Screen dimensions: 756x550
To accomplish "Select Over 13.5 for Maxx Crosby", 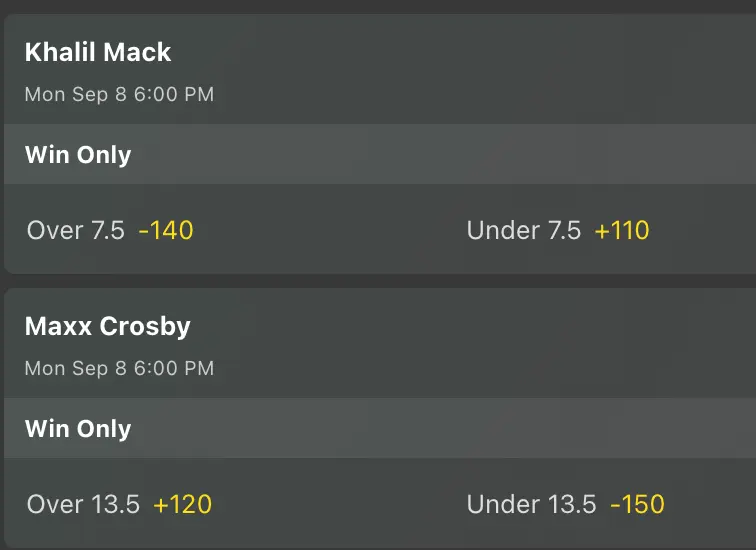I will coord(119,505).
